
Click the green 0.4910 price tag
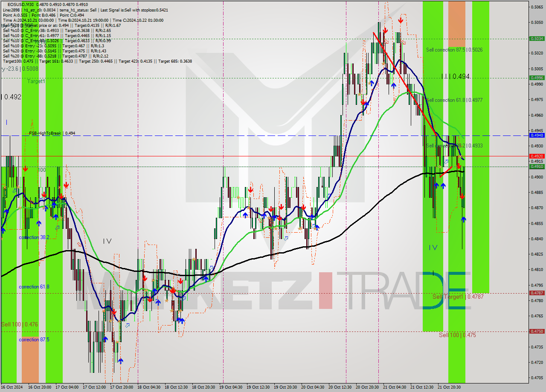[537, 166]
